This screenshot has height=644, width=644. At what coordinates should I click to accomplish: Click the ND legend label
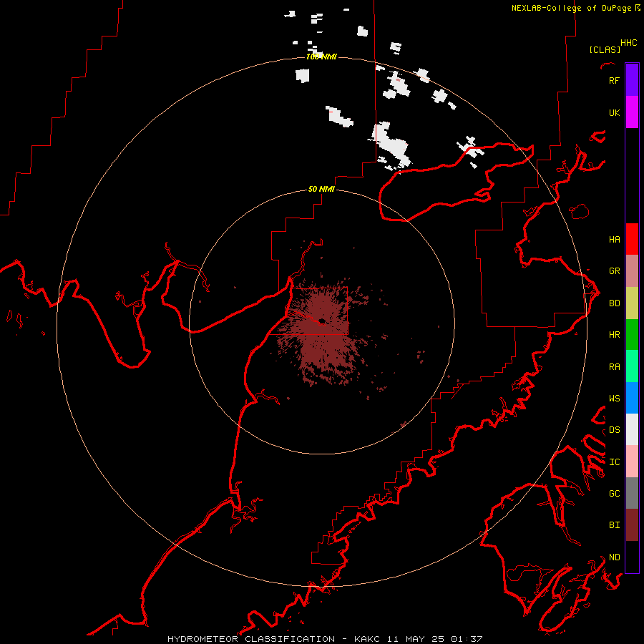(614, 557)
